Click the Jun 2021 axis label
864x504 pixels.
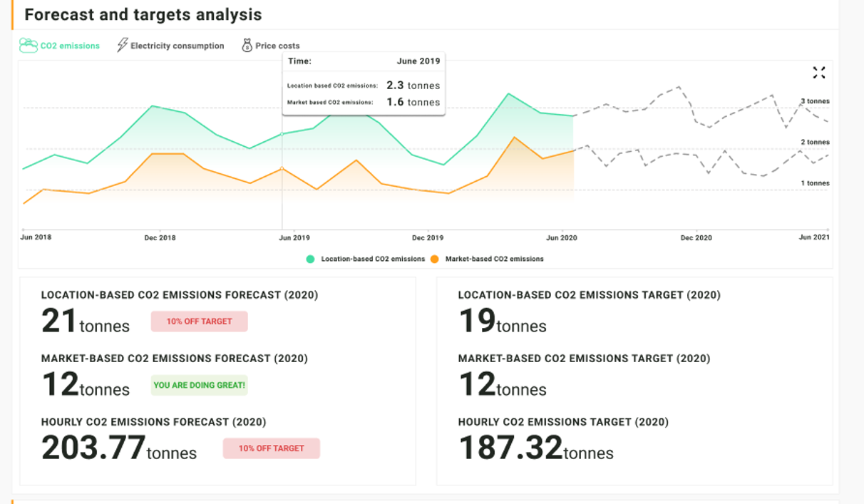[x=813, y=237]
